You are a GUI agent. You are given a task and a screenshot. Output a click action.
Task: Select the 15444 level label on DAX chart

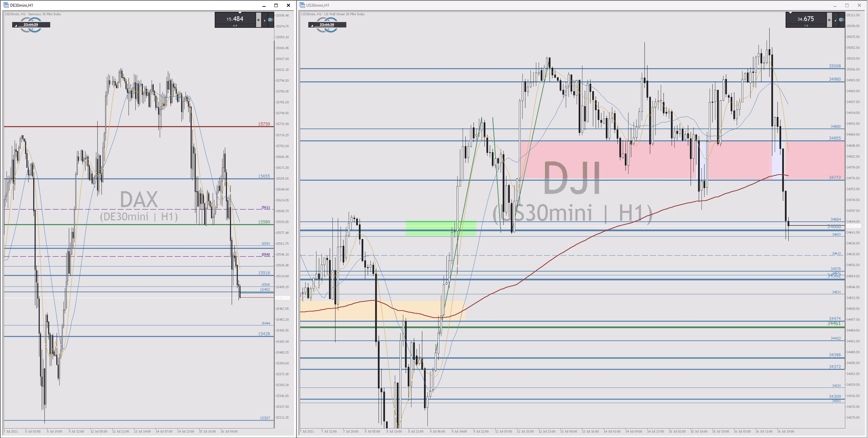pyautogui.click(x=266, y=323)
